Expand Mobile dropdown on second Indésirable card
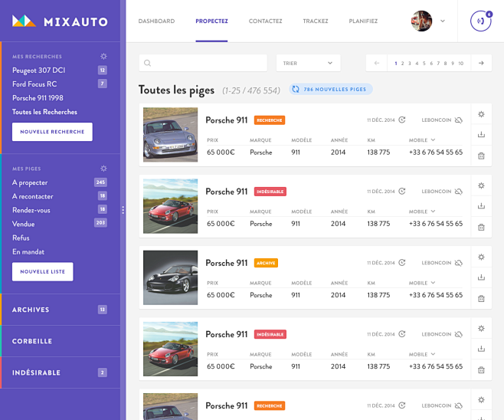The image size is (504, 420). [433, 354]
